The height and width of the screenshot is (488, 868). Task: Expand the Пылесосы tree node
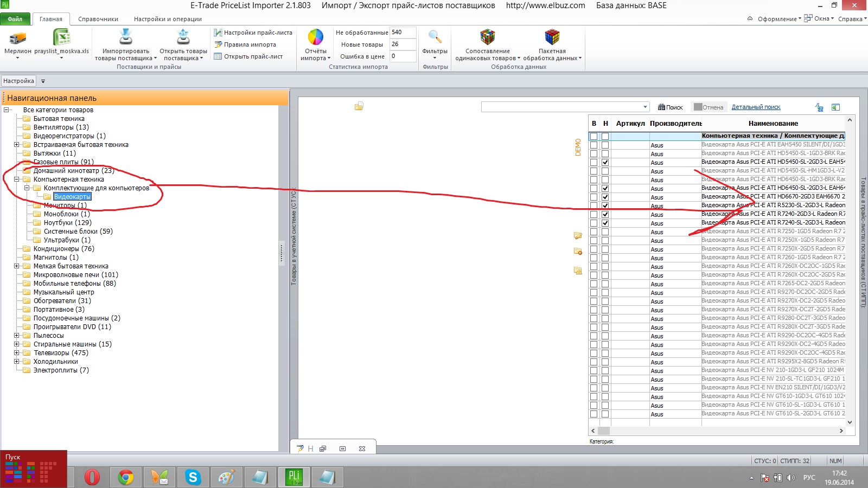(x=16, y=336)
